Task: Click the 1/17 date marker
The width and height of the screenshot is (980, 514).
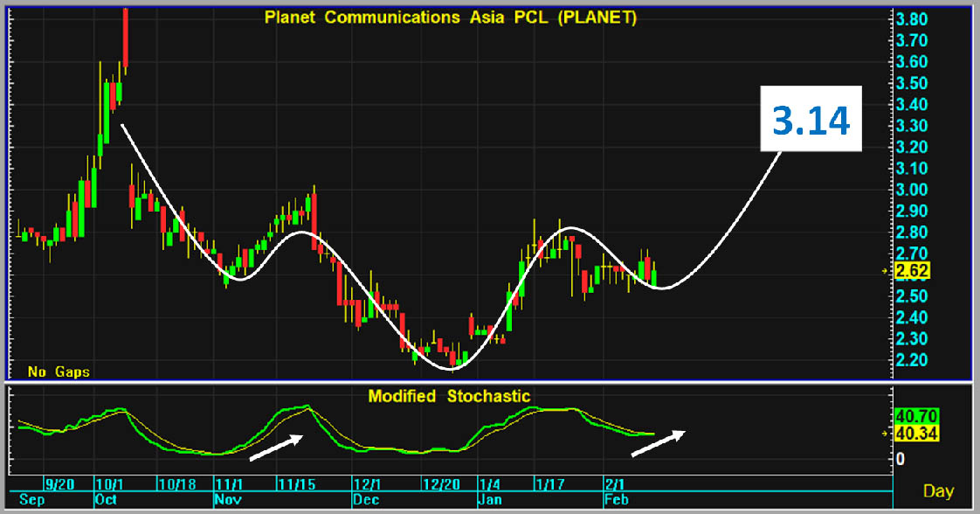Action: point(550,484)
